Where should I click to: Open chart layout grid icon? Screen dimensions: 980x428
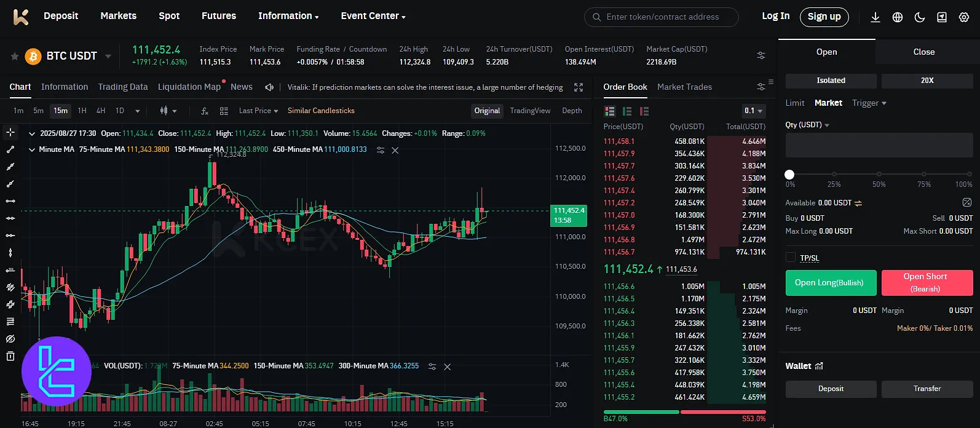pyautogui.click(x=224, y=111)
